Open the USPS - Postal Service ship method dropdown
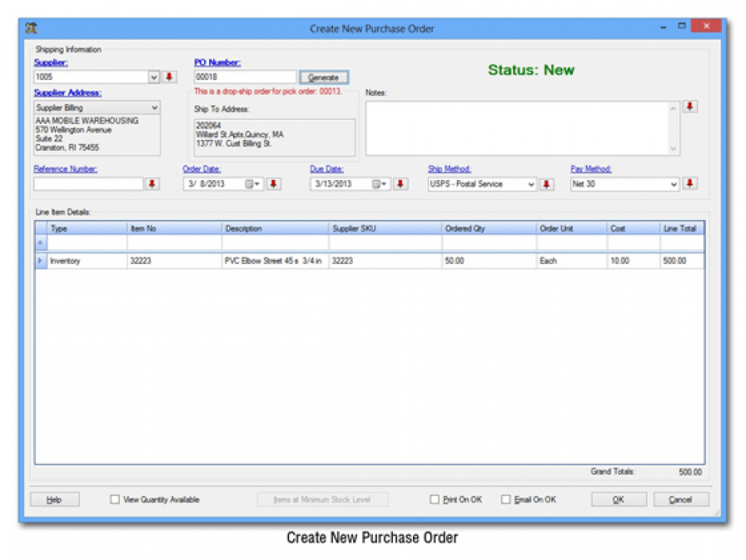This screenshot has width=746, height=560. pos(531,184)
